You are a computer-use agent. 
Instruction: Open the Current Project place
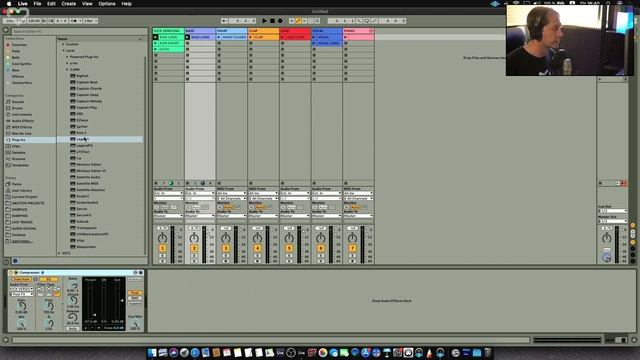coord(24,197)
